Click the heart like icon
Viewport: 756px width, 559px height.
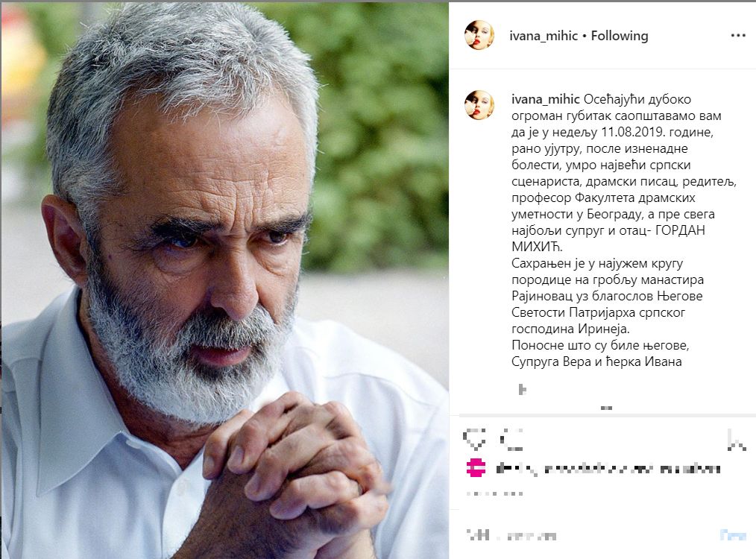tap(474, 440)
